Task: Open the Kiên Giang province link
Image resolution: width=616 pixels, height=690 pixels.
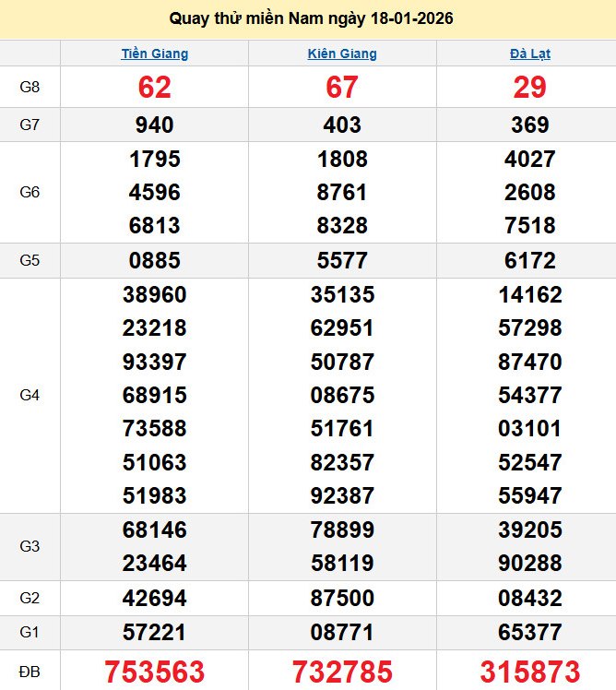Action: point(341,54)
